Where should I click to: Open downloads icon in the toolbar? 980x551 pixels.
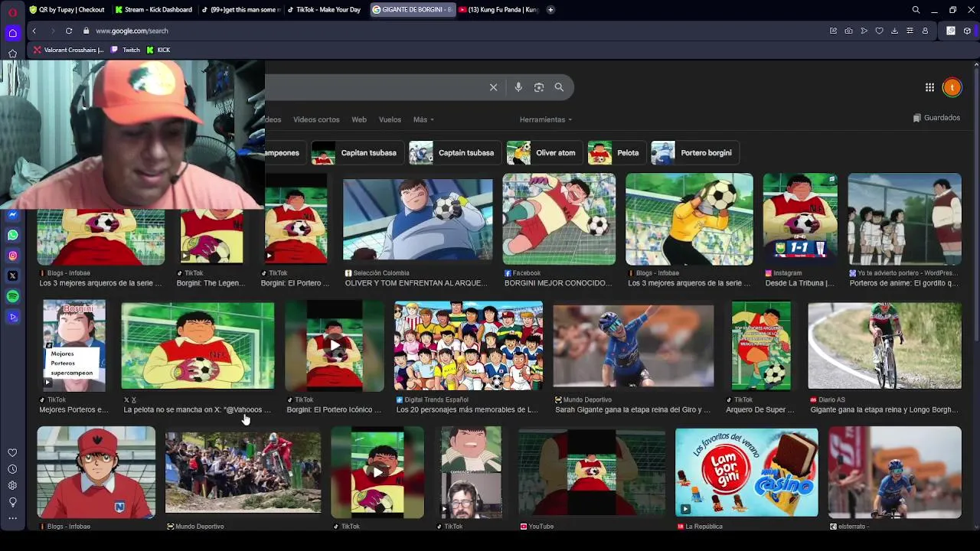pos(894,31)
